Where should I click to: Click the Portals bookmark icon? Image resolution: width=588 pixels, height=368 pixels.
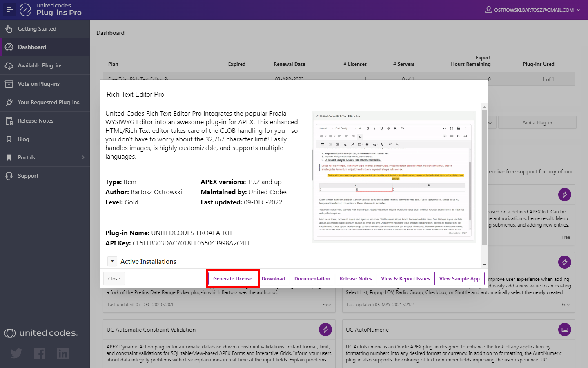click(x=9, y=157)
